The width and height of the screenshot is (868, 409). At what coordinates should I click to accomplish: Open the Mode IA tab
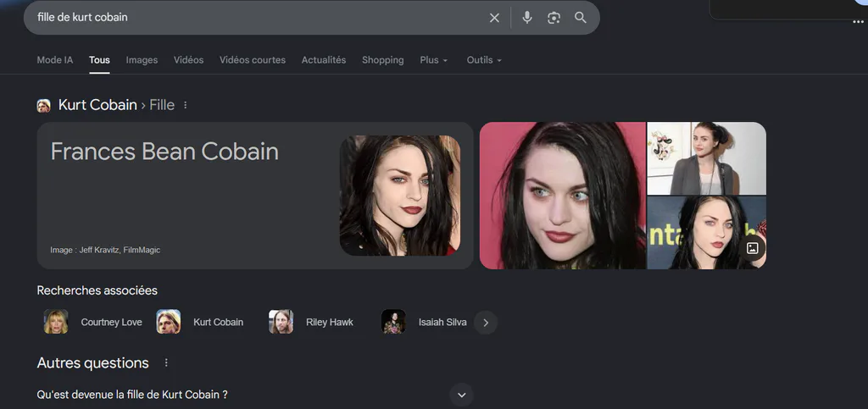[55, 60]
